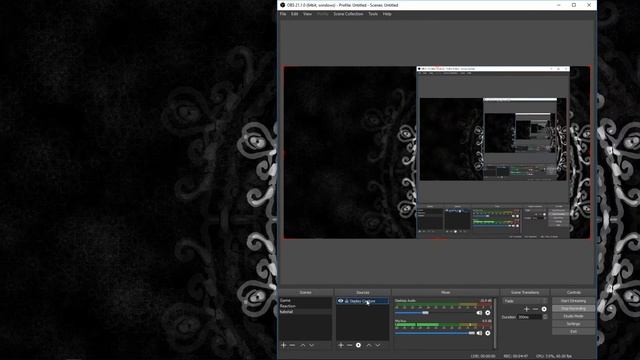Click the OBS logo in title bar

click(282, 5)
